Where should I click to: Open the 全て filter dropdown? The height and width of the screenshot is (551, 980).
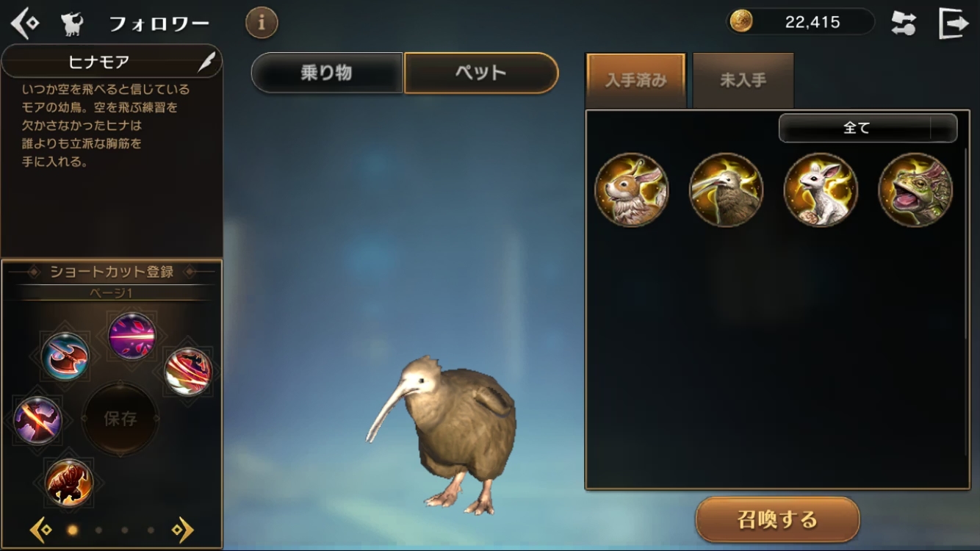coord(868,128)
